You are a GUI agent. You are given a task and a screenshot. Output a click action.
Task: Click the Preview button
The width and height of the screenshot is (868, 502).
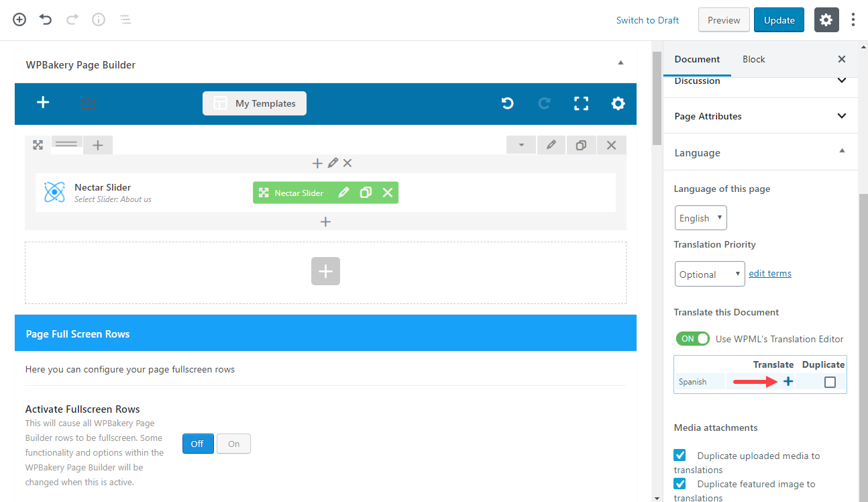pyautogui.click(x=724, y=20)
